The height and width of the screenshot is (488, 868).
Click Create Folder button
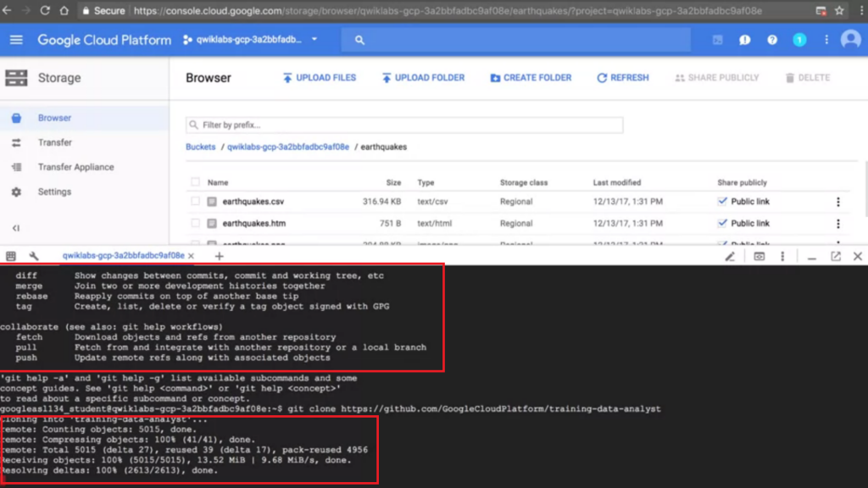click(x=531, y=78)
